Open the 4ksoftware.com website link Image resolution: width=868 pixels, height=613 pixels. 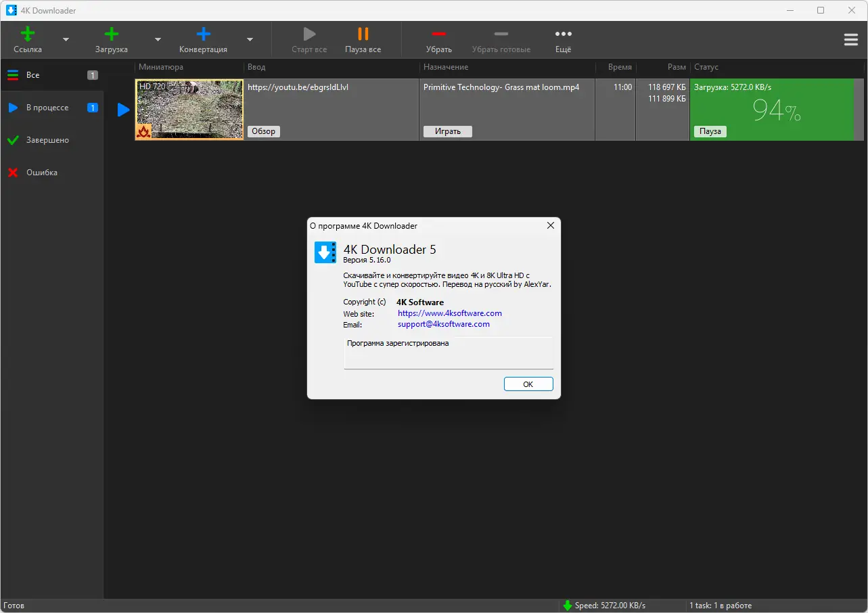(x=449, y=313)
